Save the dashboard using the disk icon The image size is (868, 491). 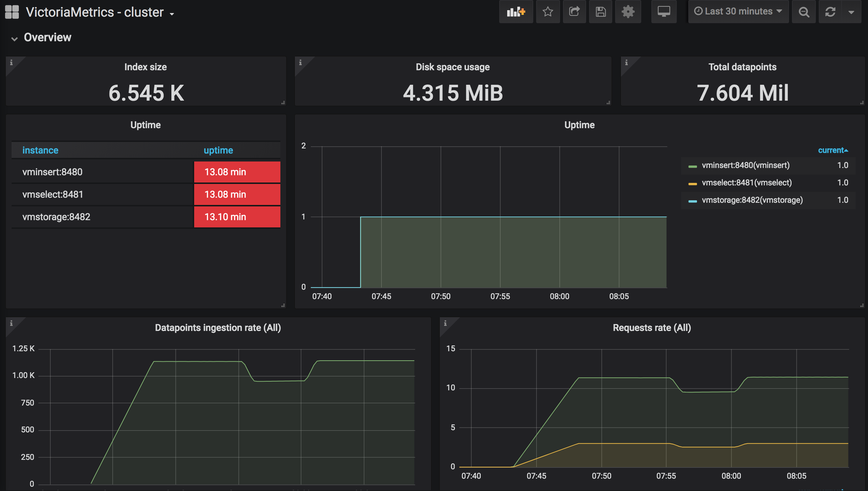[601, 12]
